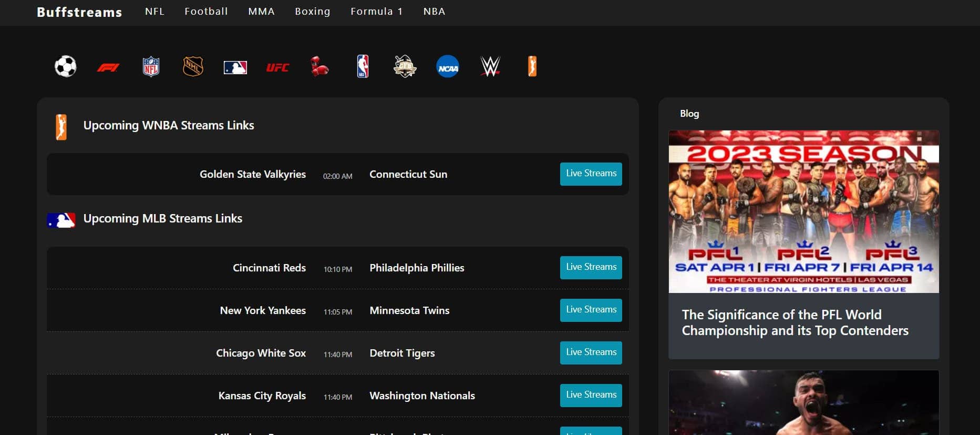
Task: Watch Live Streams for Yankees vs Twins
Action: pyautogui.click(x=591, y=310)
